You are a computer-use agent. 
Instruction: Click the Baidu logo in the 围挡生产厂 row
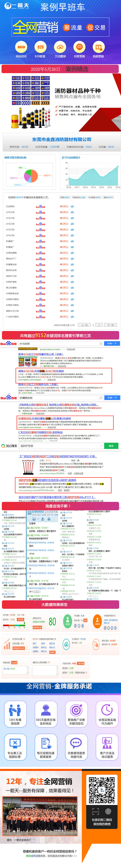[x=41, y=259]
